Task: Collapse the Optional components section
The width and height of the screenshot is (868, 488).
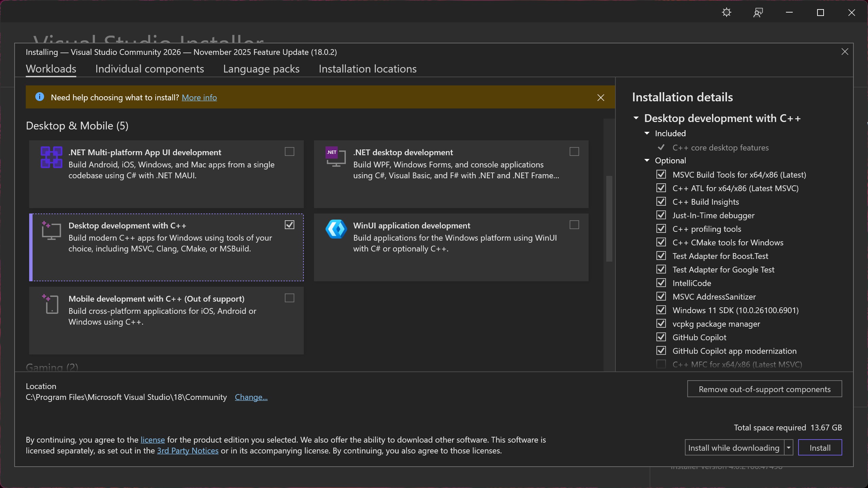Action: click(x=647, y=160)
